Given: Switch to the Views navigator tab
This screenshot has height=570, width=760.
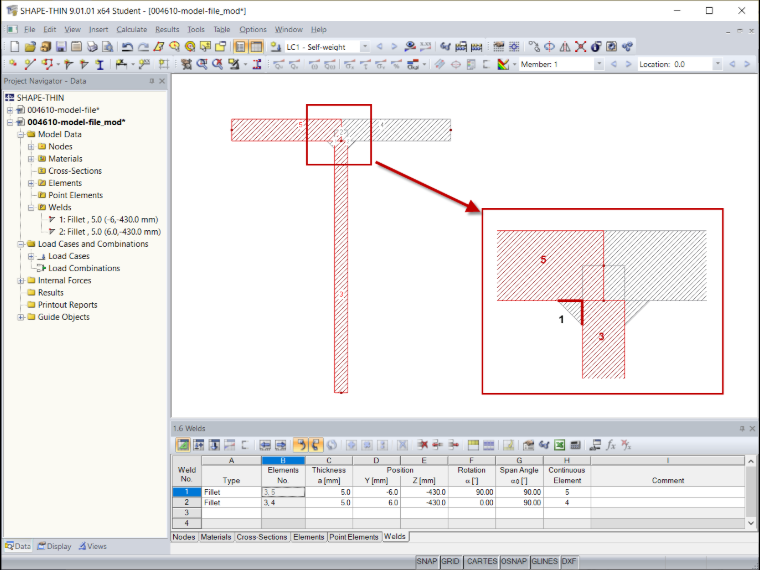Looking at the screenshot, I should tap(92, 546).
